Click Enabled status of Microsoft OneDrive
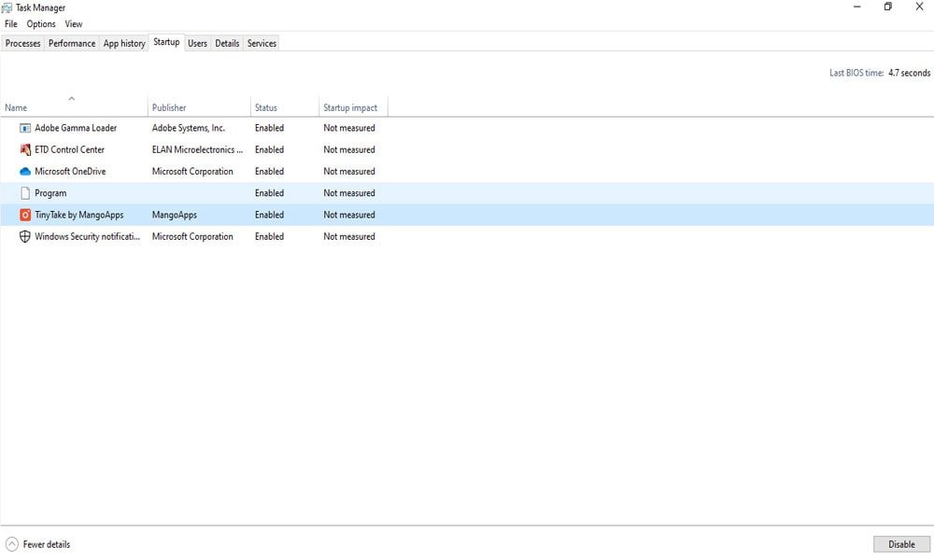934x560 pixels. click(x=269, y=172)
